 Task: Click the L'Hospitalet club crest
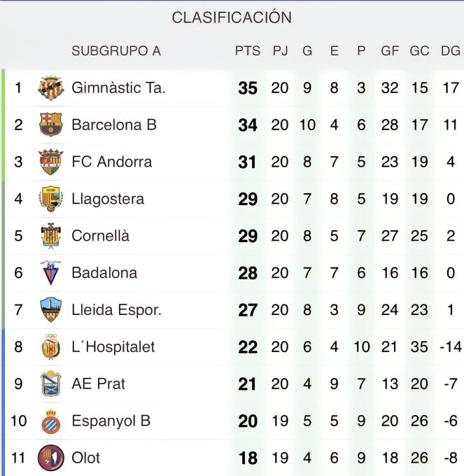(50, 346)
